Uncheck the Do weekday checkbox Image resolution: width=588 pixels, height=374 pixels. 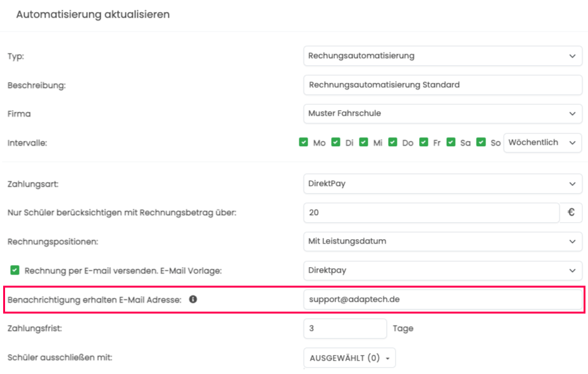(392, 142)
